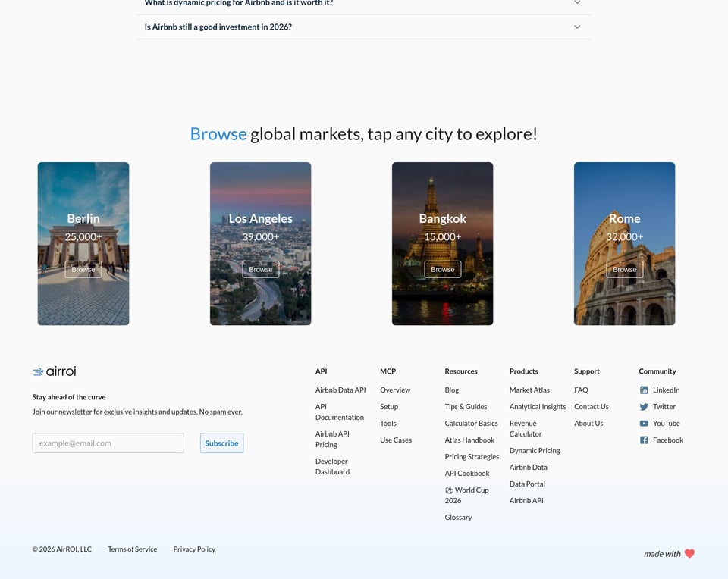Browse the Los Angeles market card button
Screen dimensions: 728x579
point(260,269)
